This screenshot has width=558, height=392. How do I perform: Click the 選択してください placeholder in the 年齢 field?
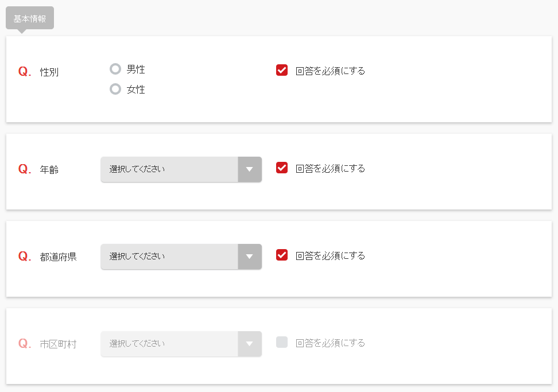pyautogui.click(x=135, y=169)
